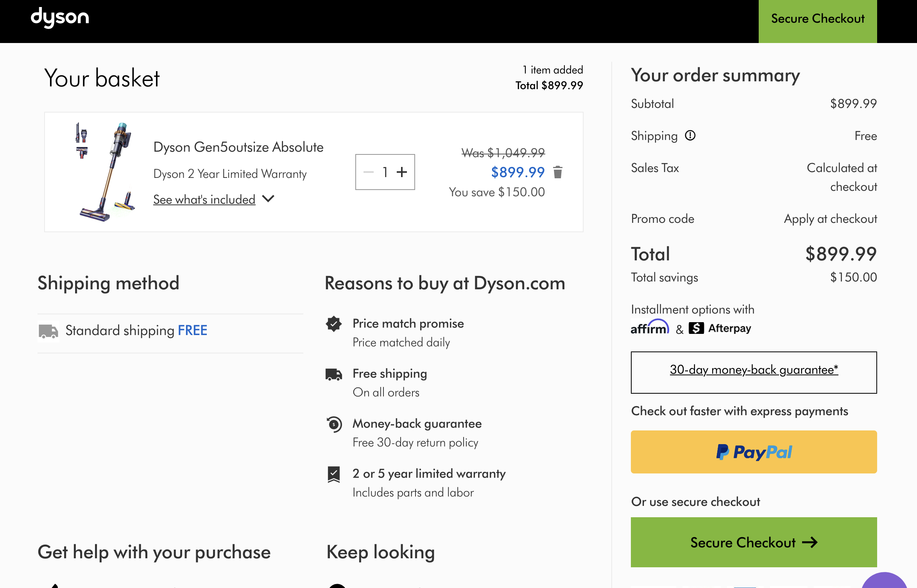This screenshot has width=917, height=588.
Task: Decrease quantity with minus icon
Action: click(x=368, y=172)
